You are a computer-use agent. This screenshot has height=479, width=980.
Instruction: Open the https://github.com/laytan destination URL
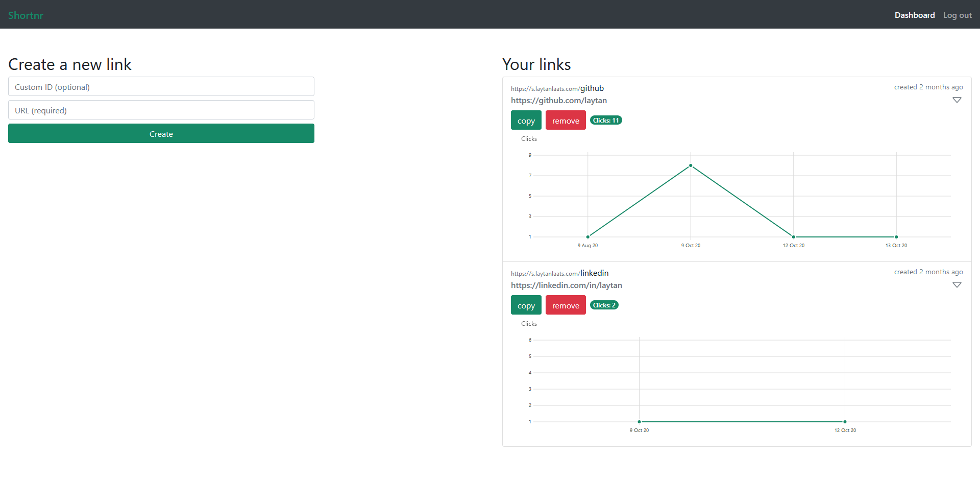click(558, 101)
